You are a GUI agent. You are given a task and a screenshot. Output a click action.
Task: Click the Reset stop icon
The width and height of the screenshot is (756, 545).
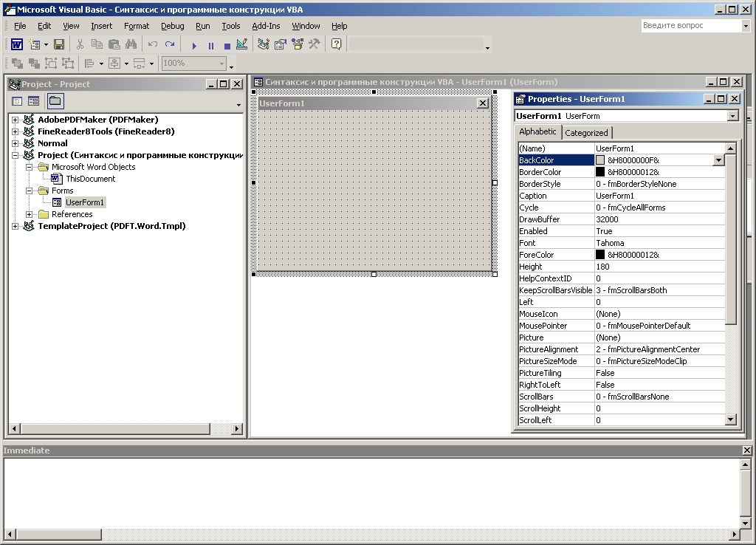227,46
